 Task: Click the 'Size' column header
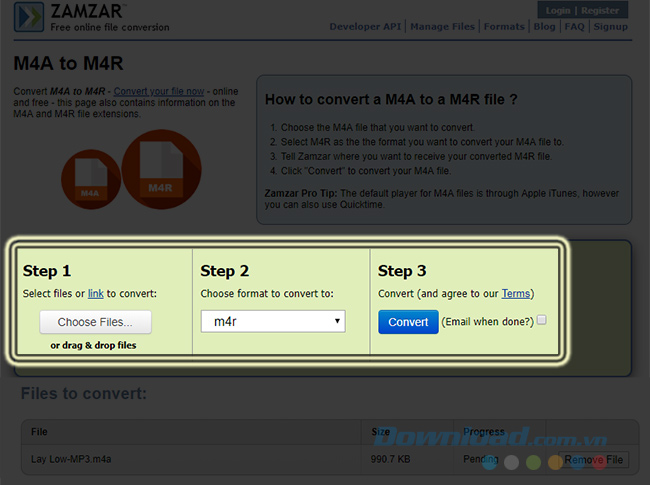381,432
